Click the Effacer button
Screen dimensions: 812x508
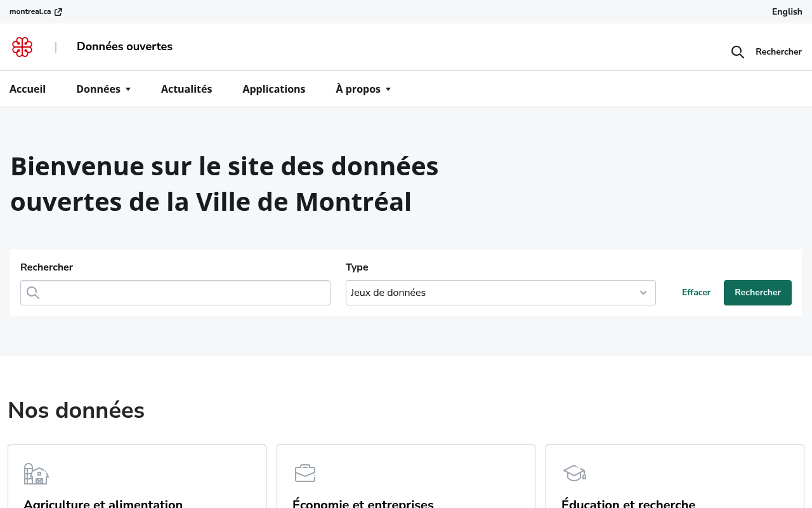(696, 293)
